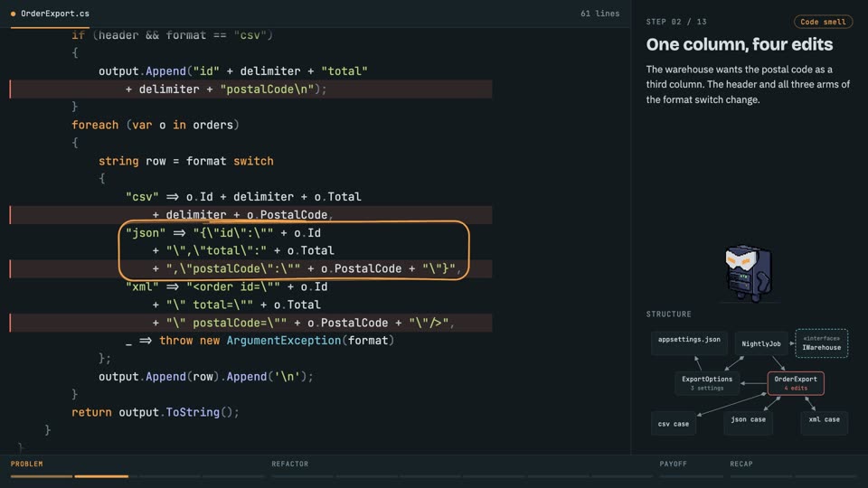Select the xml case node
The image size is (868, 488).
(x=825, y=423)
